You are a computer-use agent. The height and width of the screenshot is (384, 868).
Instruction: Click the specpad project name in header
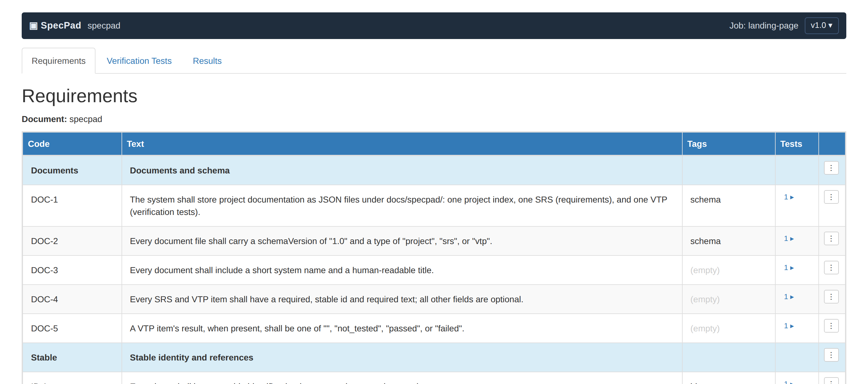(104, 26)
